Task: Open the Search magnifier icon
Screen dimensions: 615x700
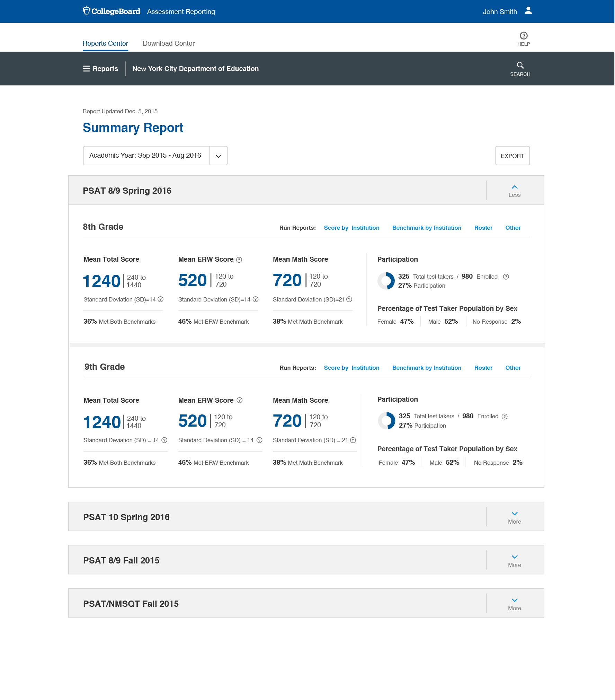Action: (520, 65)
